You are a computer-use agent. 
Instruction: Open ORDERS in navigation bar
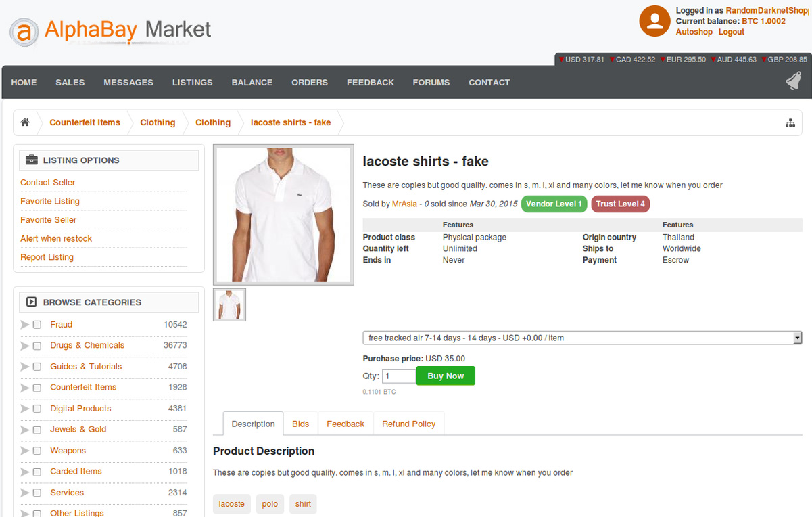click(x=310, y=82)
